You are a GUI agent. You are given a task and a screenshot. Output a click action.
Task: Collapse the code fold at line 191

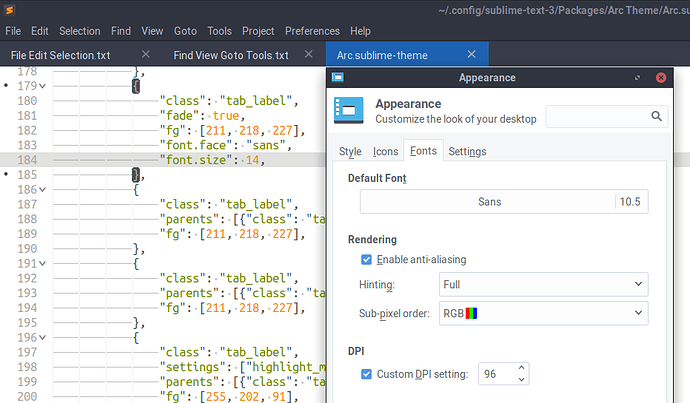coord(42,264)
